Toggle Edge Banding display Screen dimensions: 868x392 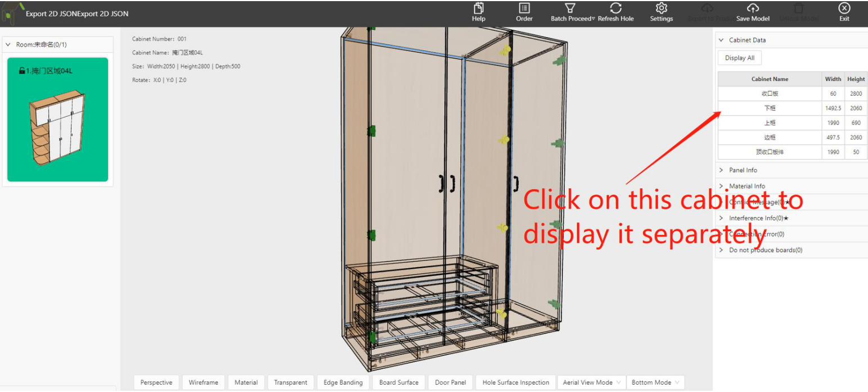pos(343,382)
